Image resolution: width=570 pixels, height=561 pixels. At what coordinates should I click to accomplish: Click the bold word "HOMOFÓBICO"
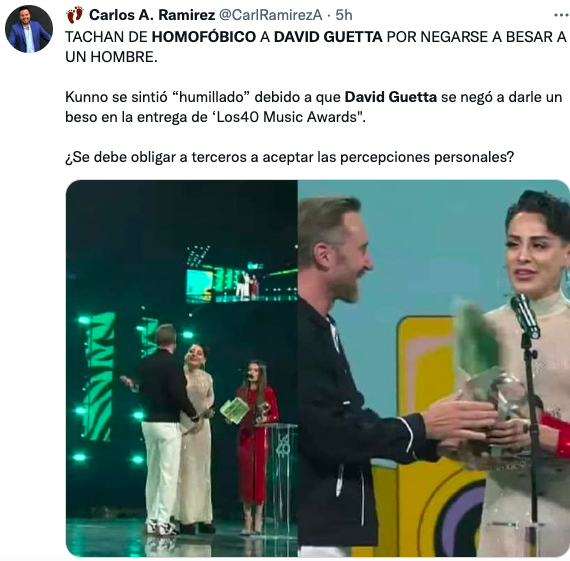pyautogui.click(x=204, y=37)
